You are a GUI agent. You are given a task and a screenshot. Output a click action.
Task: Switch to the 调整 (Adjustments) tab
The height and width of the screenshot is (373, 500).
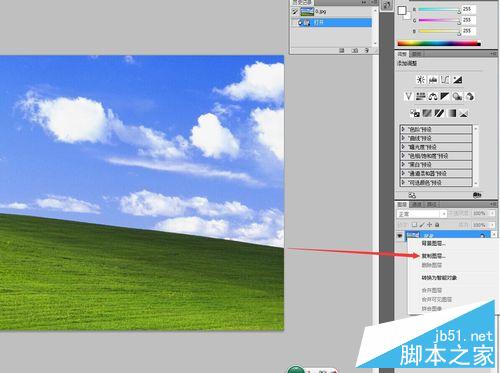point(402,54)
